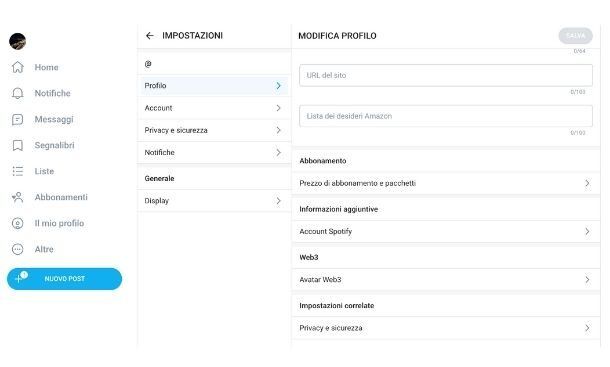This screenshot has height=367, width=610.
Task: Click the Informazioni aggiuntive header
Action: tap(338, 209)
